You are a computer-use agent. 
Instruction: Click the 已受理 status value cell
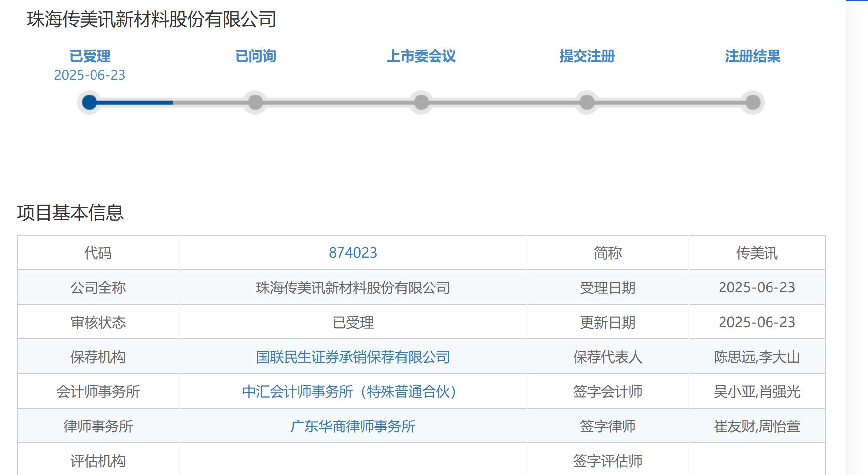[353, 322]
